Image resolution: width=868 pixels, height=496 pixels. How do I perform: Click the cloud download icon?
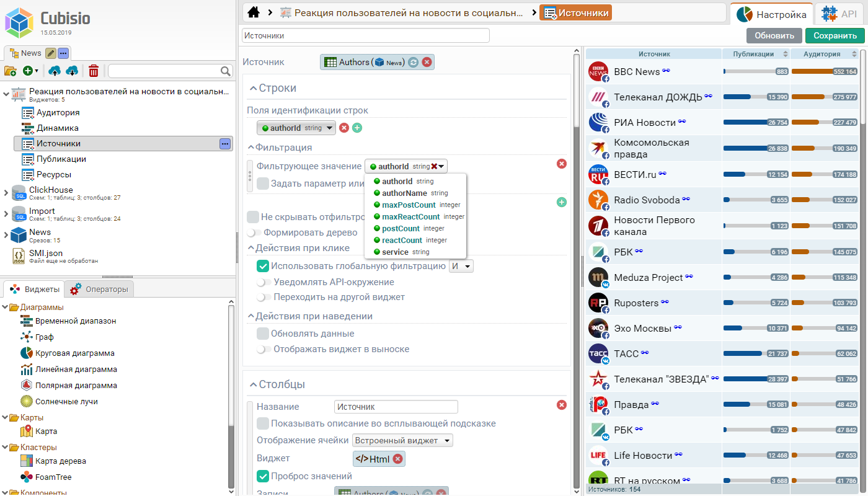click(x=72, y=71)
